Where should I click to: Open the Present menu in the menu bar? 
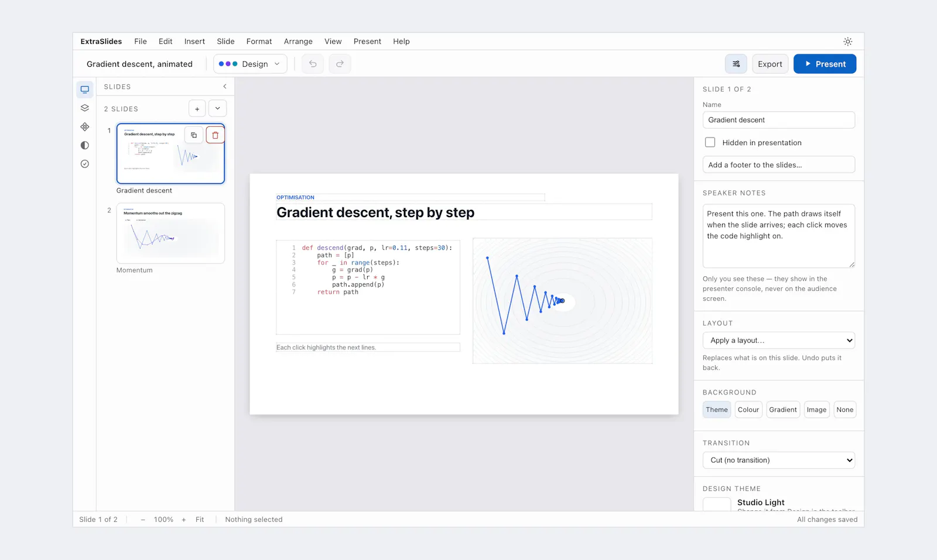pos(367,42)
